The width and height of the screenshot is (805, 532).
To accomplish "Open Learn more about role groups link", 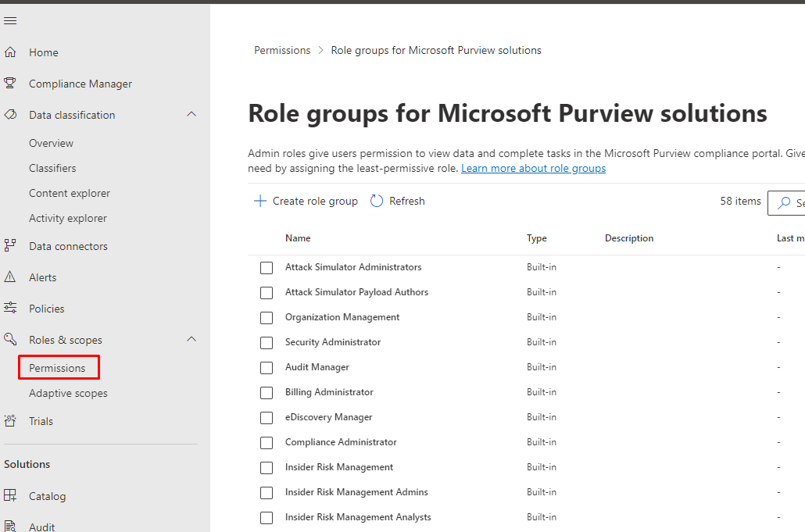I will point(533,168).
